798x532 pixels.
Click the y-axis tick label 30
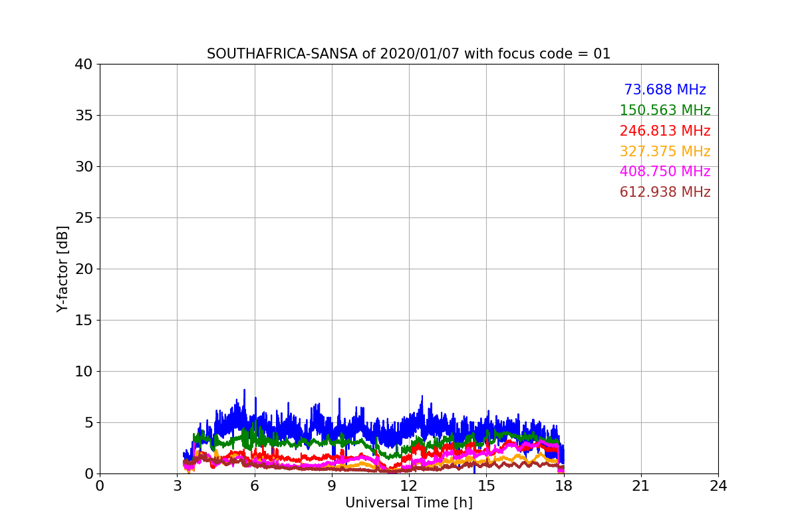83,167
